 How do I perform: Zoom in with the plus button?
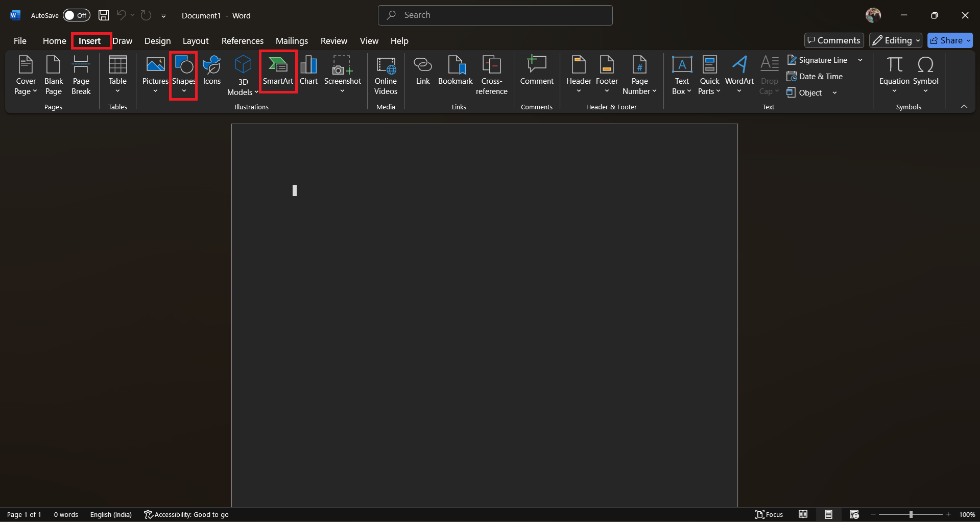[x=948, y=514]
